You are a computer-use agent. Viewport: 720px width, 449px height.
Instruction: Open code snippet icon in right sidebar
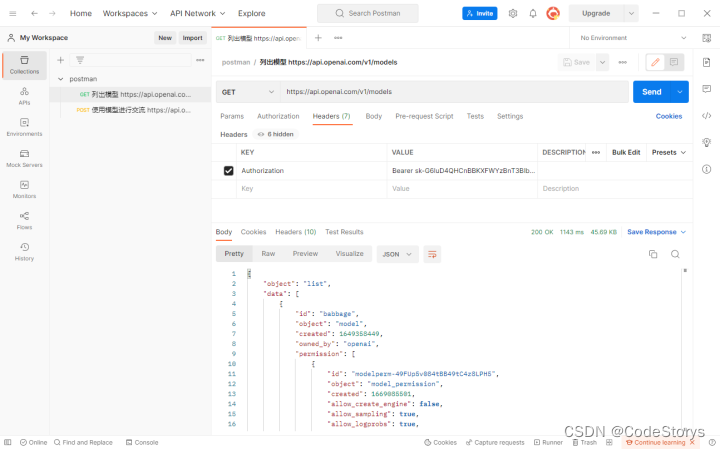click(707, 116)
